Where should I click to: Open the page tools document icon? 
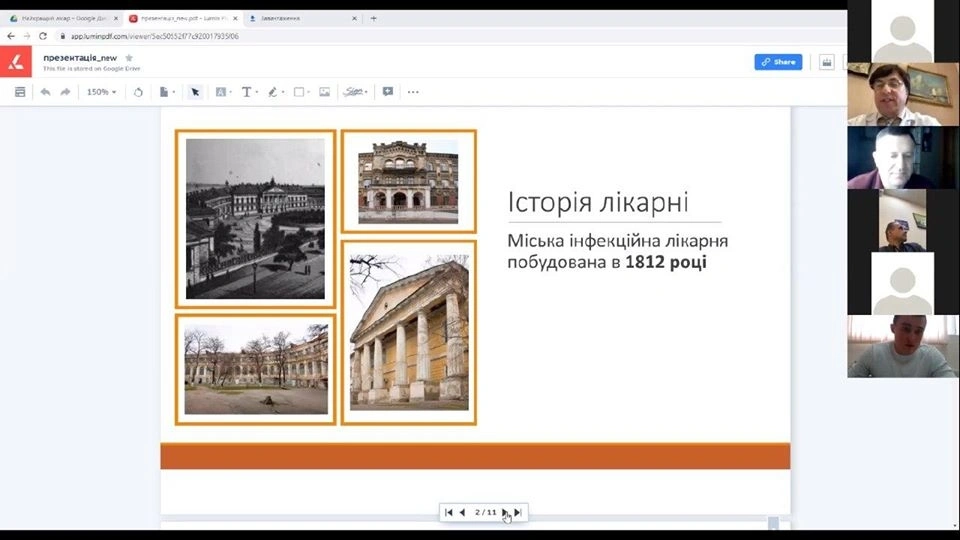163,92
